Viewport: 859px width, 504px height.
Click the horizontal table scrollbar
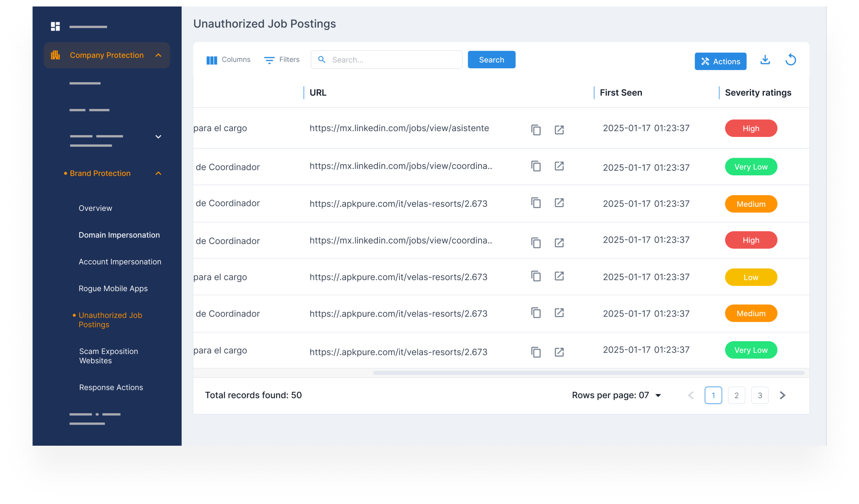[589, 372]
